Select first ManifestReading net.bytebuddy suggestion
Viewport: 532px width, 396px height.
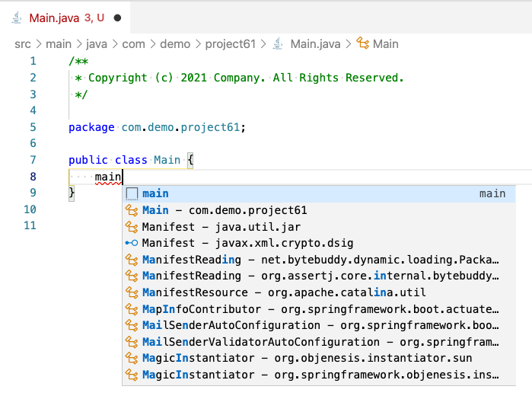pos(320,260)
